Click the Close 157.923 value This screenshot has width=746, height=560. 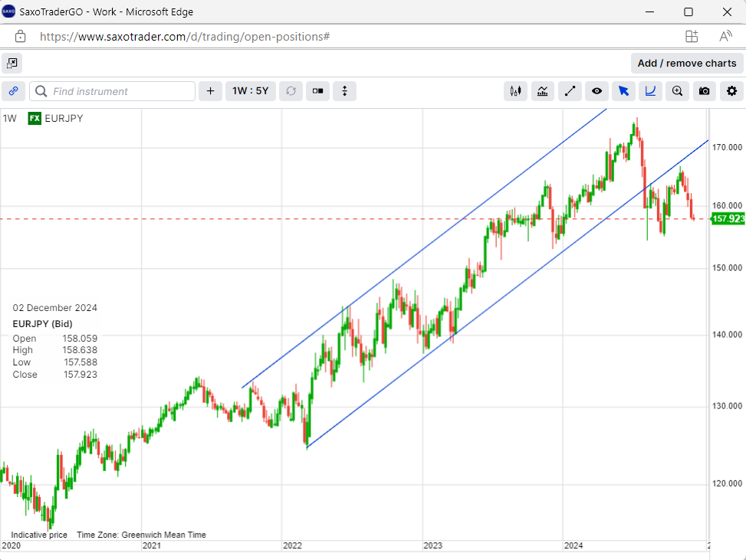81,375
